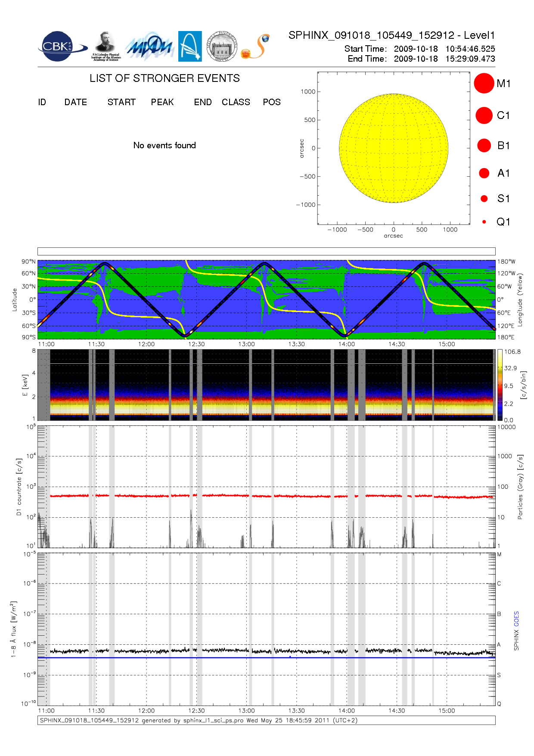Viewport: 534px width, 756px height.
Task: Click the small Q1 red dot
Action: point(484,222)
